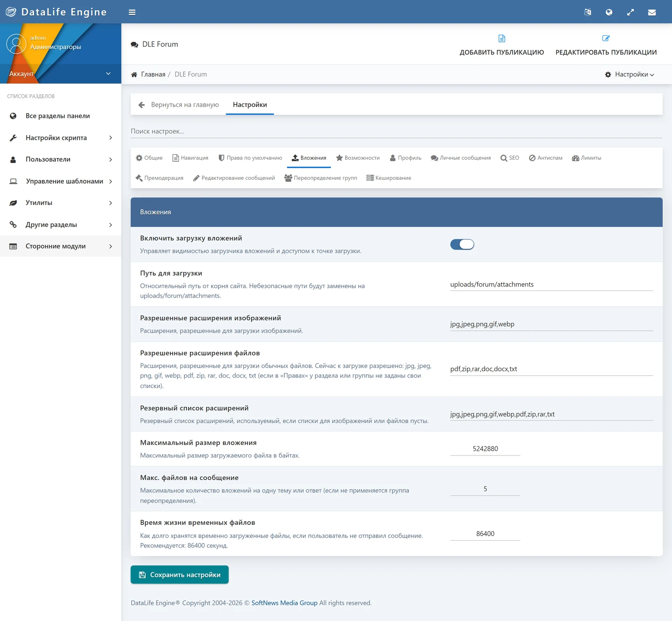Open the Кеширование tab

[x=388, y=178]
